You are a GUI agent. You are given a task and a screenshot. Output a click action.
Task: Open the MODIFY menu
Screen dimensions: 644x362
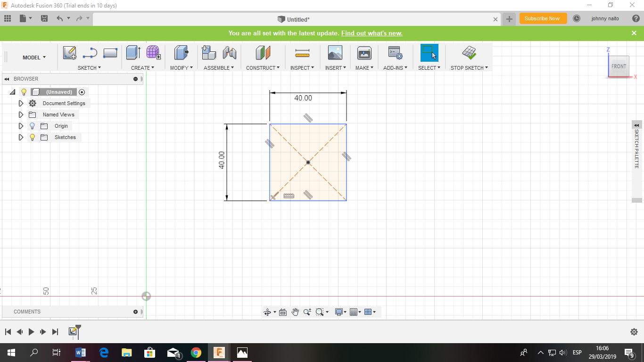182,68
